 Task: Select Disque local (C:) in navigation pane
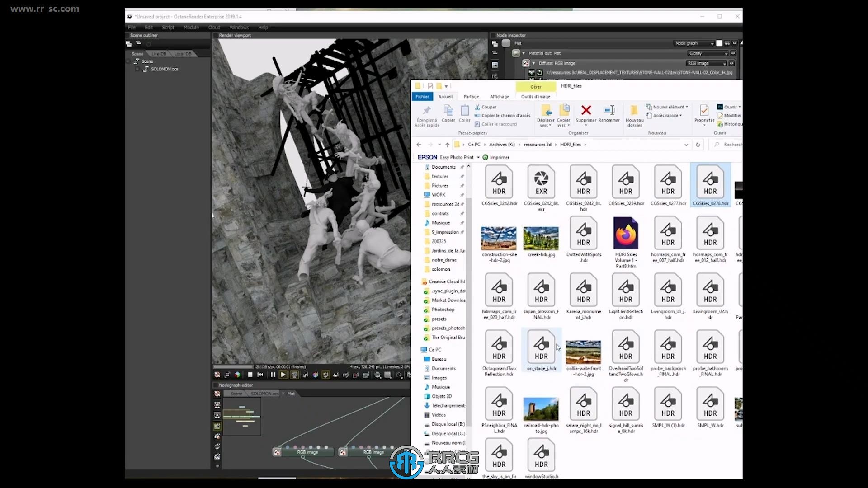[x=444, y=434]
